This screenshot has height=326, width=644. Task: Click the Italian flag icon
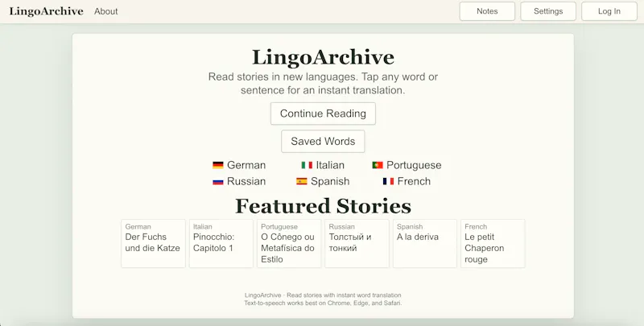(x=307, y=165)
